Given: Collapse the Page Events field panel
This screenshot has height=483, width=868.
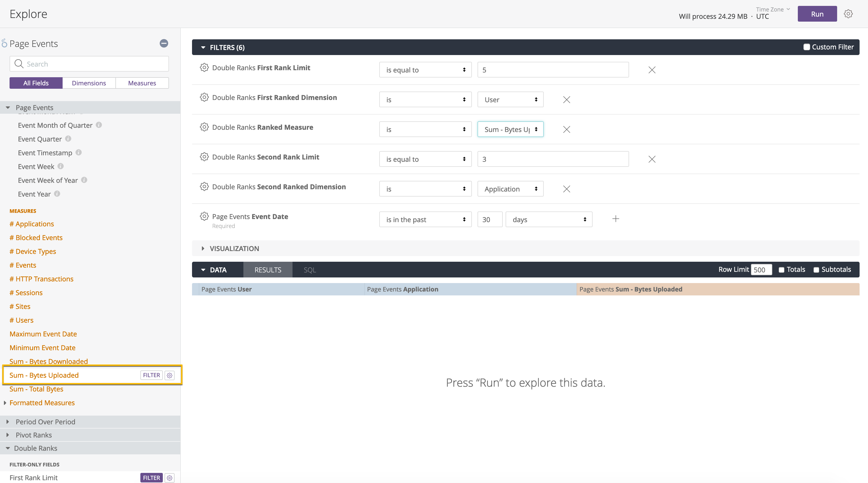Looking at the screenshot, I should (164, 44).
